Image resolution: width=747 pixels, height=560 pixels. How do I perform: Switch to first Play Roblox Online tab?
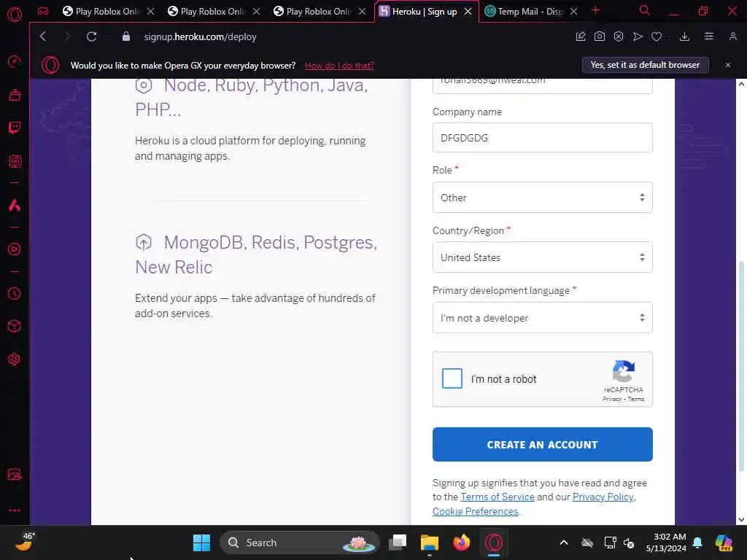[109, 12]
